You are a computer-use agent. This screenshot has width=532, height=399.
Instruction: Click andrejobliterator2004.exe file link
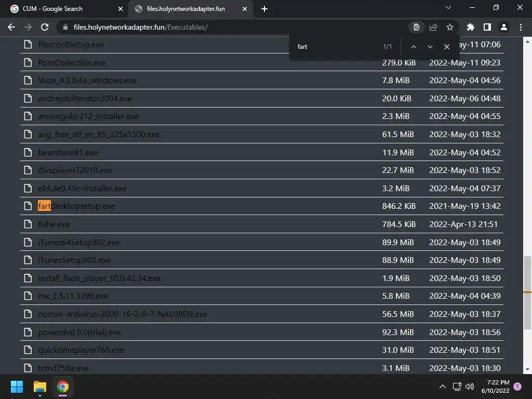(85, 98)
